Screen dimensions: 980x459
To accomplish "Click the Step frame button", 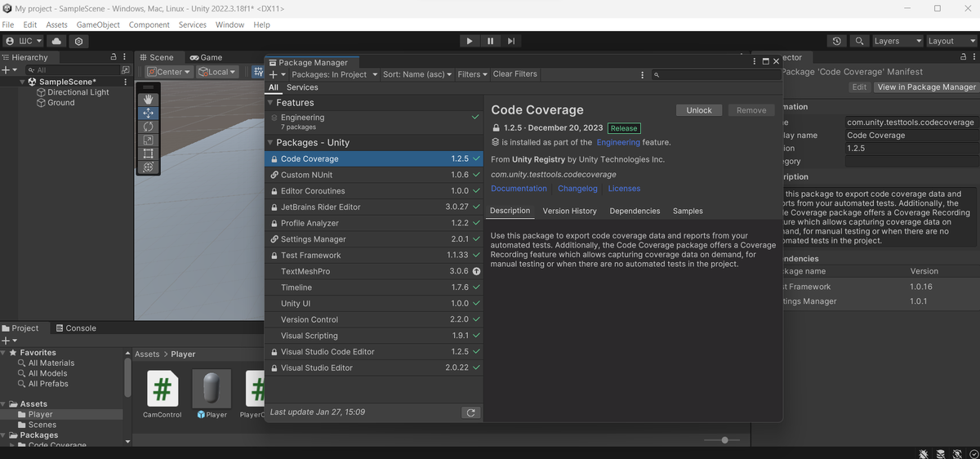I will pyautogui.click(x=511, y=41).
